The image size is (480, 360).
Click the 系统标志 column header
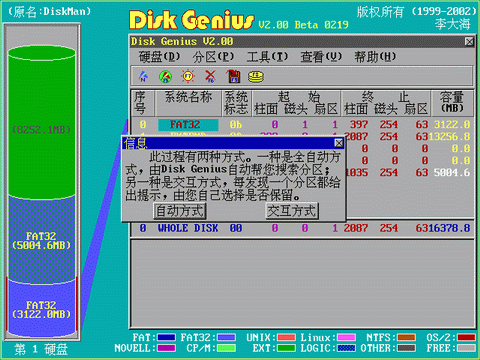[x=236, y=103]
